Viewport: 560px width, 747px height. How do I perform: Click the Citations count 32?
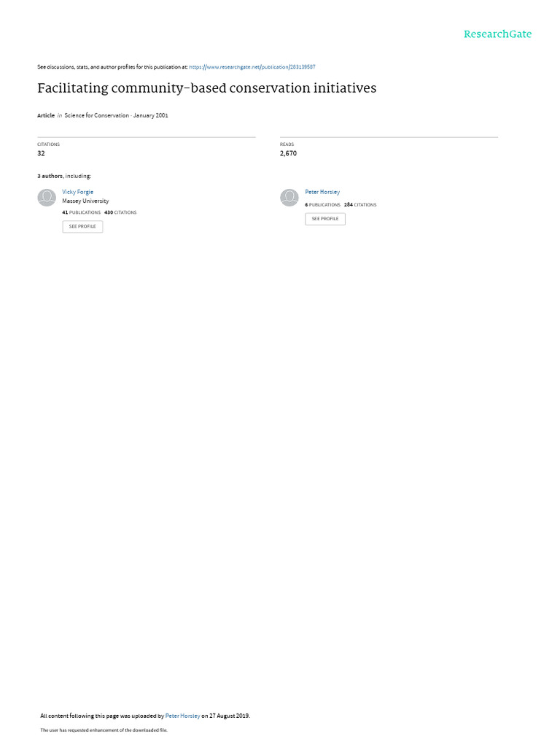(x=41, y=153)
